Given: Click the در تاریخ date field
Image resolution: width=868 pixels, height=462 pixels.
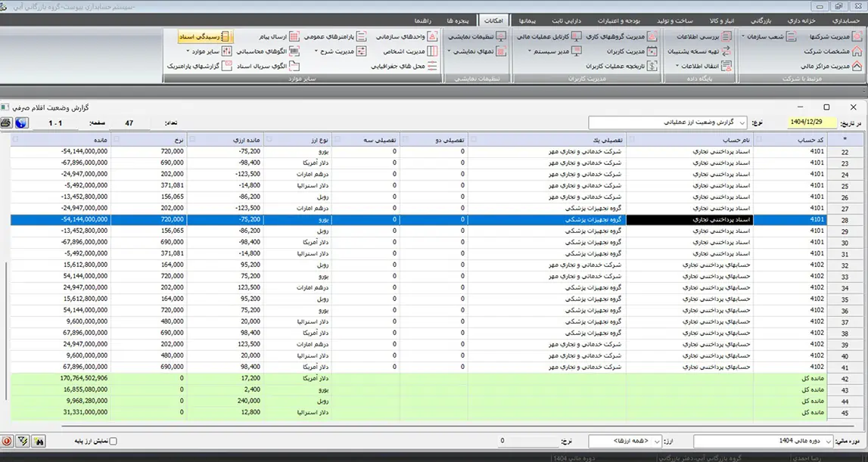Looking at the screenshot, I should tap(813, 122).
